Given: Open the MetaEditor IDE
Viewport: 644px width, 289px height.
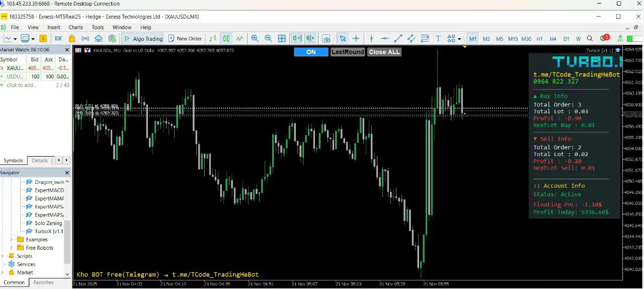Looking at the screenshot, I should (x=58, y=38).
